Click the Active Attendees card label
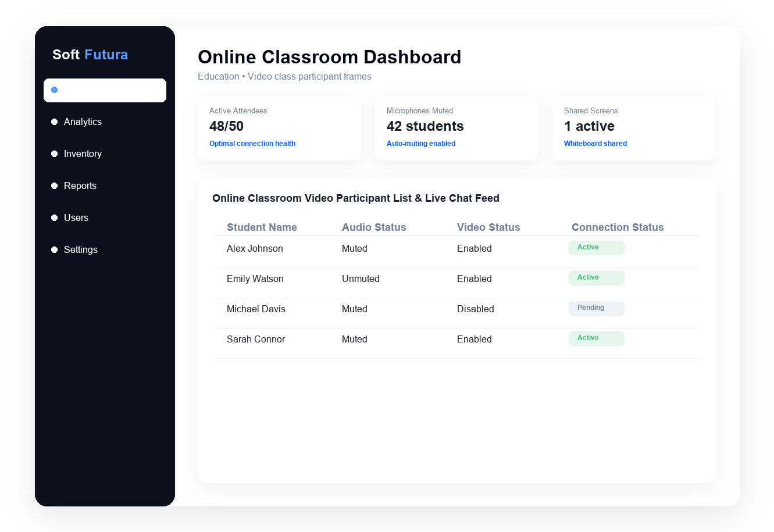 [238, 110]
